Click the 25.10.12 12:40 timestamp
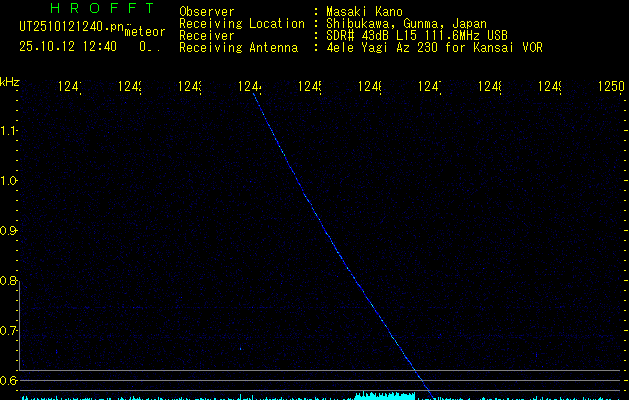 (x=68, y=46)
